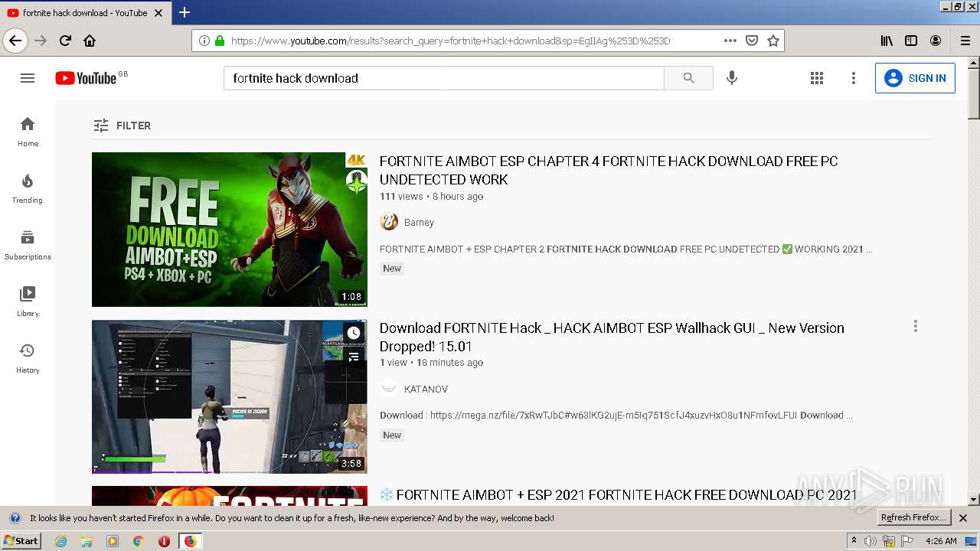Screen dimensions: 980x551
Task: Open FORTNITE AIMBOT + ESP 2021 video title
Action: (619, 495)
